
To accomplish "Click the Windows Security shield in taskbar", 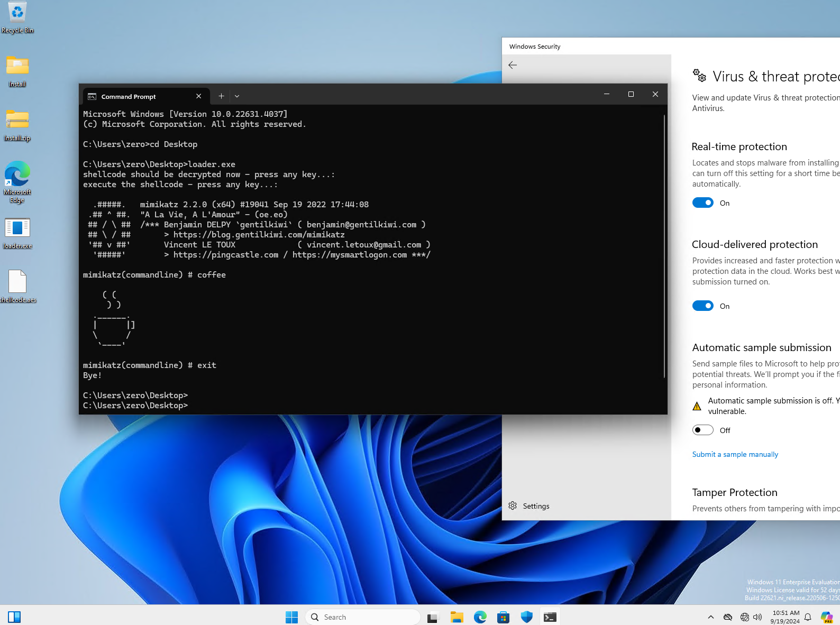I will [526, 617].
